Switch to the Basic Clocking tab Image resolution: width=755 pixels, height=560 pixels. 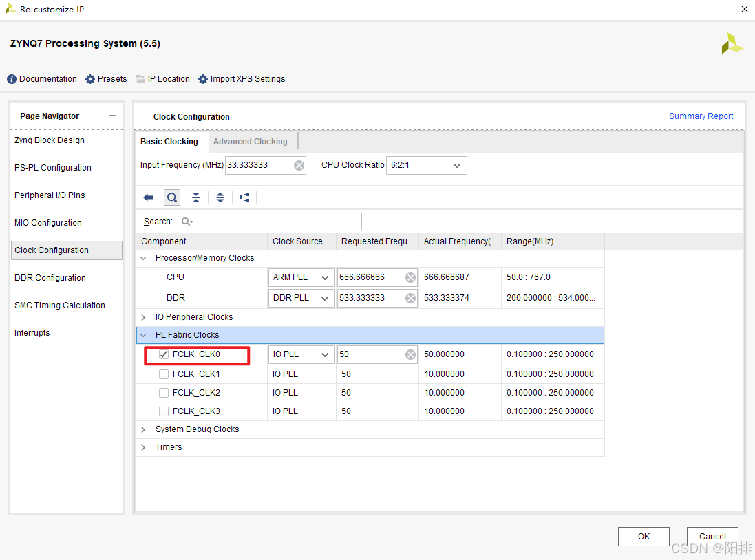click(169, 142)
